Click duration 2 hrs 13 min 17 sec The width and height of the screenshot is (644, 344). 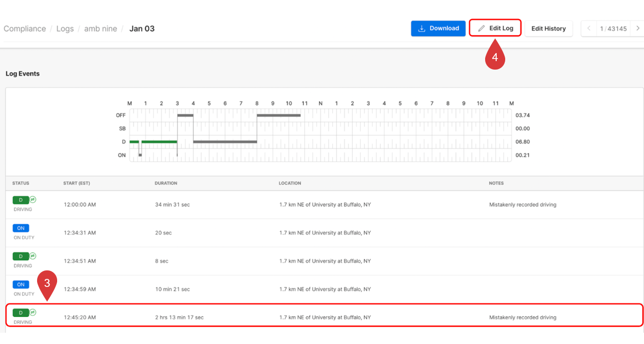pyautogui.click(x=179, y=317)
